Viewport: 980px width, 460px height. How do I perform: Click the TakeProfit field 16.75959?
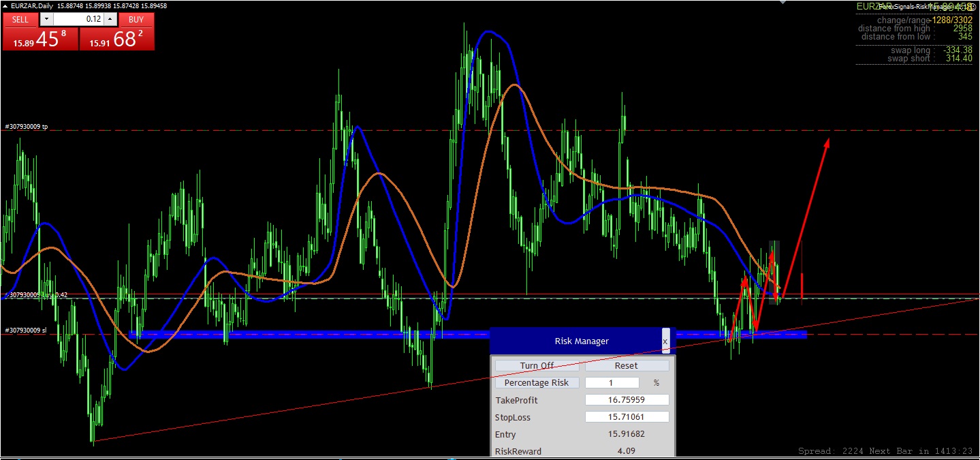pos(627,400)
